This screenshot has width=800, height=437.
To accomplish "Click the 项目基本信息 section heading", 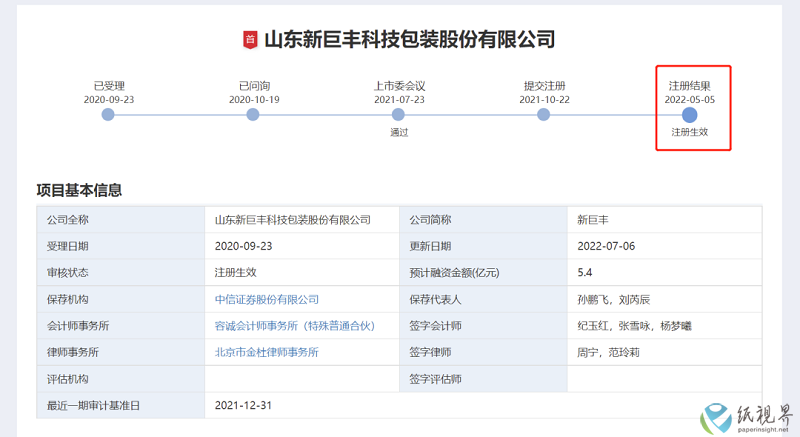I will [x=79, y=190].
